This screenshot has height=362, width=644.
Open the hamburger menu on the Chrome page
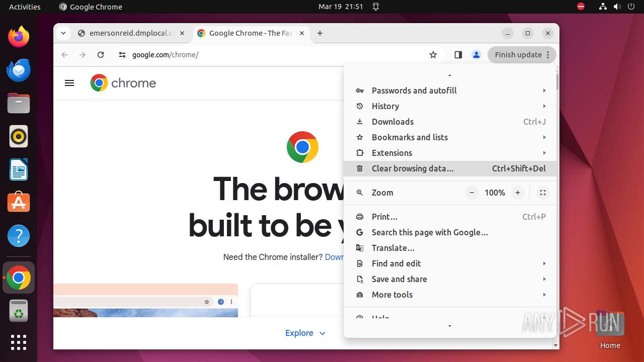69,83
